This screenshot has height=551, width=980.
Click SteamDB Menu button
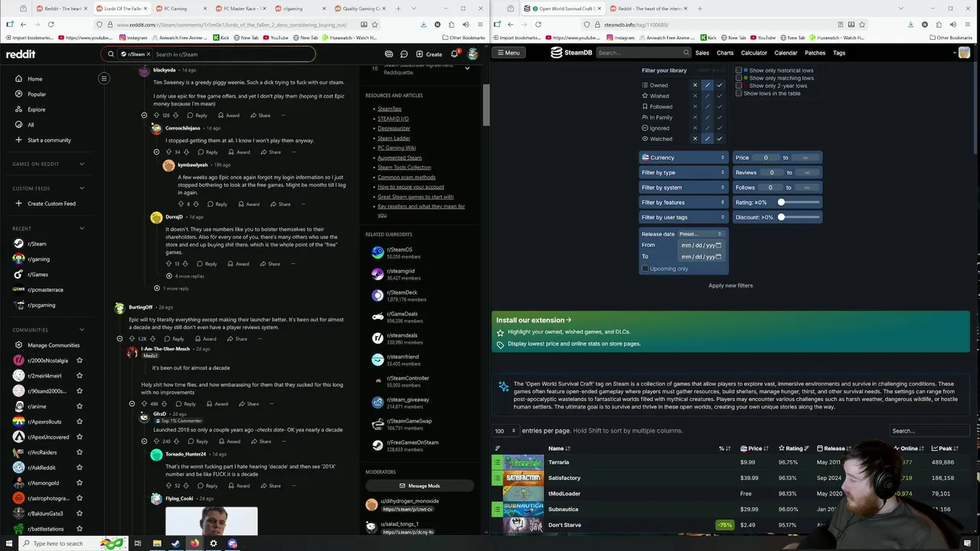[x=508, y=53]
